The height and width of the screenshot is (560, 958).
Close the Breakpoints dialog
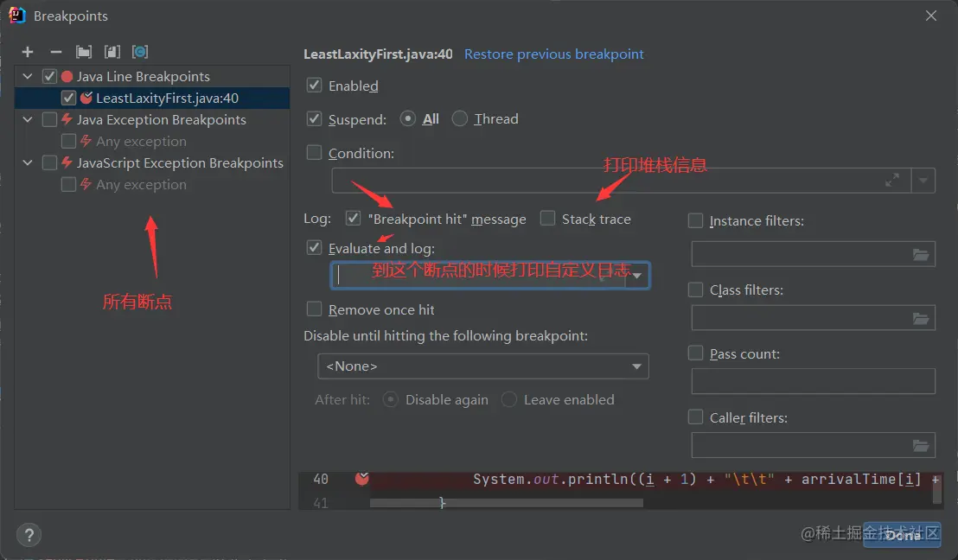pos(930,16)
